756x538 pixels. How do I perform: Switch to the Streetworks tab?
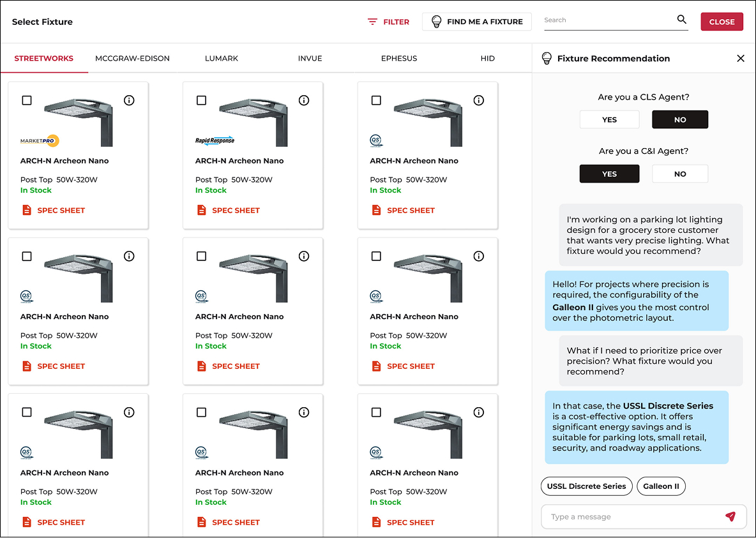44,58
